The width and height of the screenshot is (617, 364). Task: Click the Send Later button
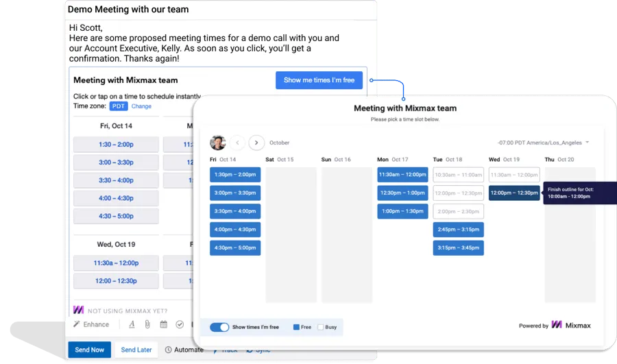pos(136,350)
